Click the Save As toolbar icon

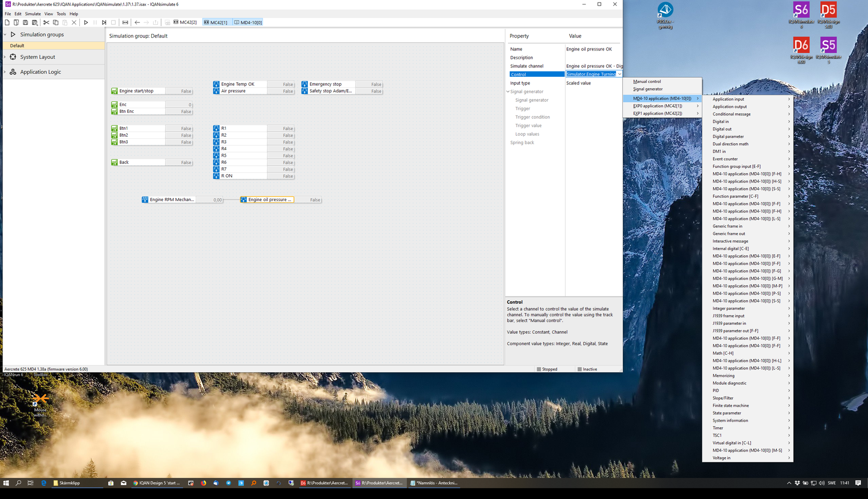(x=35, y=22)
